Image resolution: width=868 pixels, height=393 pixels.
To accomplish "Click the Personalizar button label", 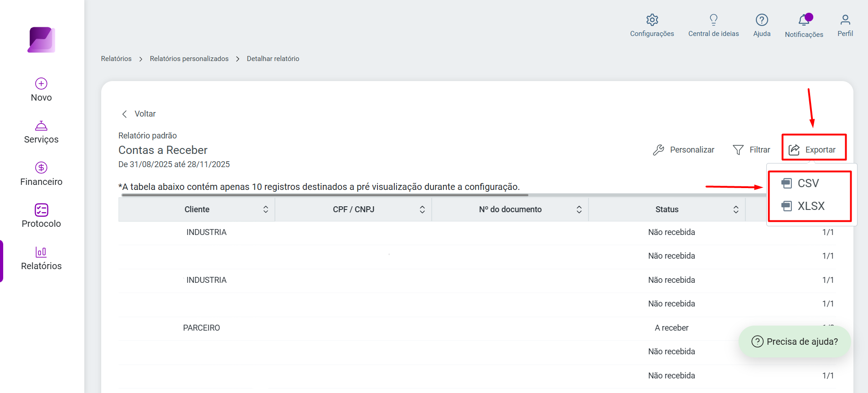I will coord(692,150).
